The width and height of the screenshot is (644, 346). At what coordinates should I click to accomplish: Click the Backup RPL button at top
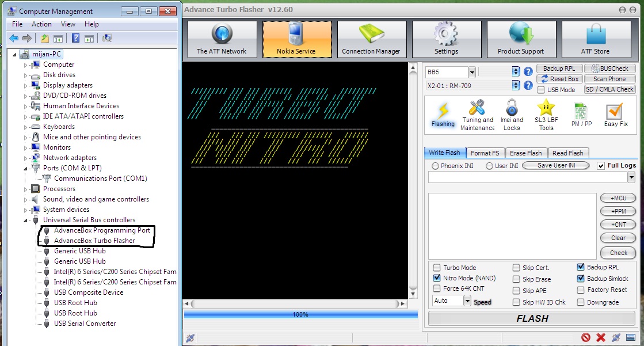point(559,68)
